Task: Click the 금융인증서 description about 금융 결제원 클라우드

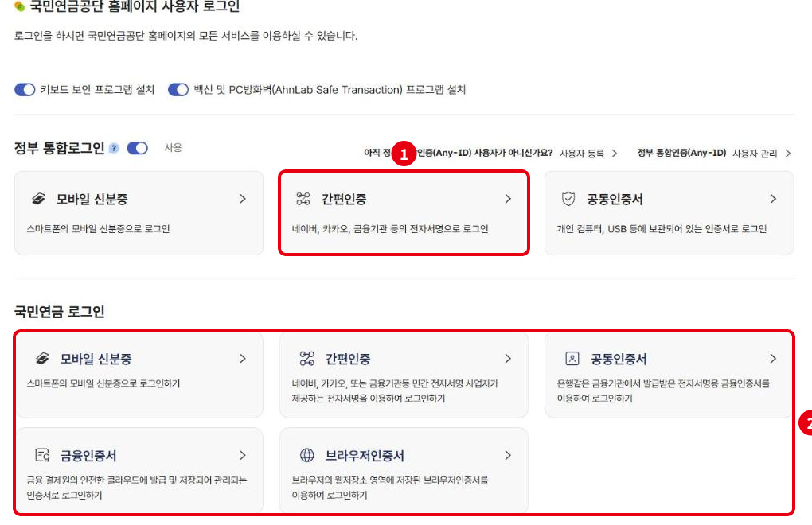Action: [137, 488]
